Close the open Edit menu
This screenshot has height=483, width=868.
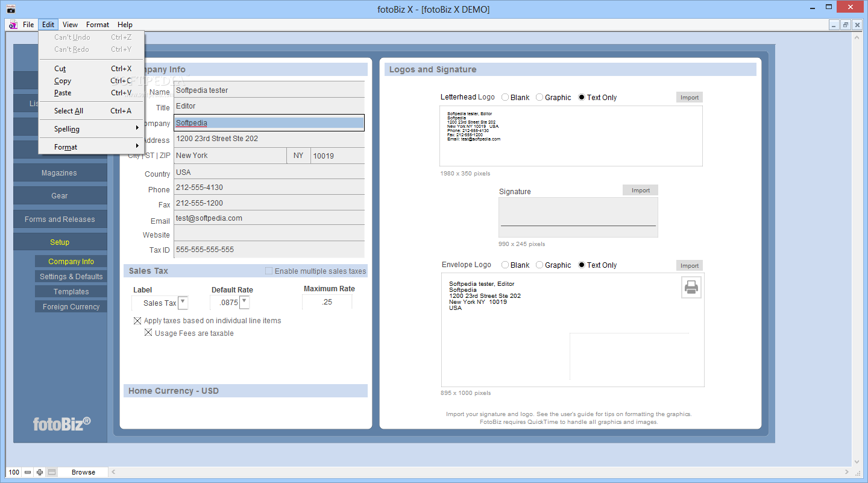[48, 25]
